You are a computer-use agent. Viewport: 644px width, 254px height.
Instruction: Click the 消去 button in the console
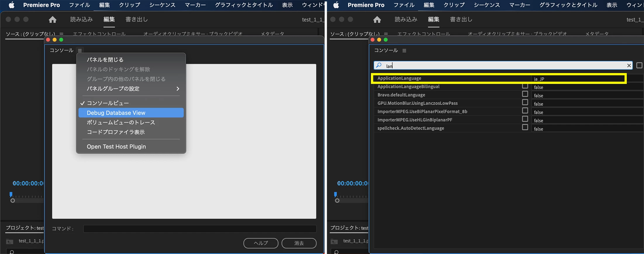click(299, 243)
